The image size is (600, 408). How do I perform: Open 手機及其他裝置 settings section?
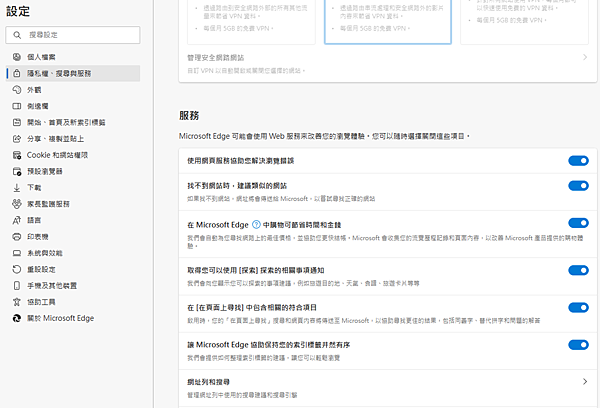[x=73, y=286]
